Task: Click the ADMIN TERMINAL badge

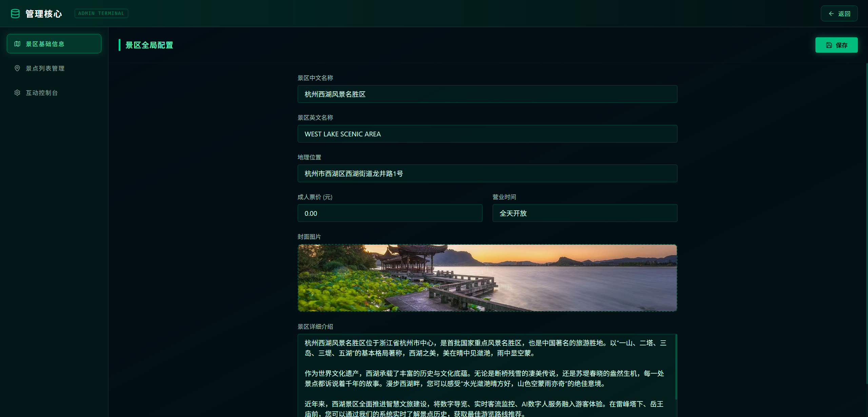Action: 101,13
